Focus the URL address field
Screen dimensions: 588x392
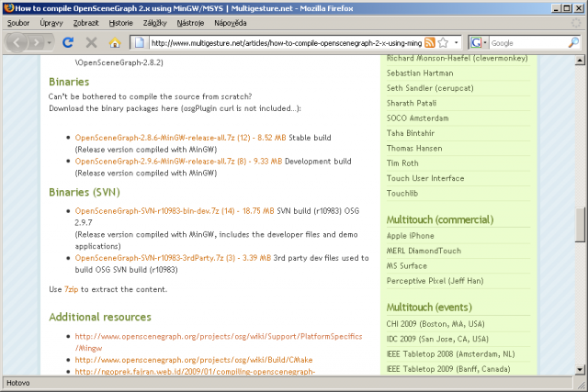click(x=287, y=43)
